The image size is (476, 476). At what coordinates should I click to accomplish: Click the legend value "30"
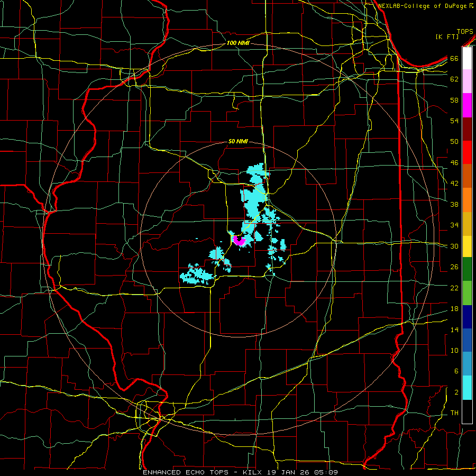point(454,246)
